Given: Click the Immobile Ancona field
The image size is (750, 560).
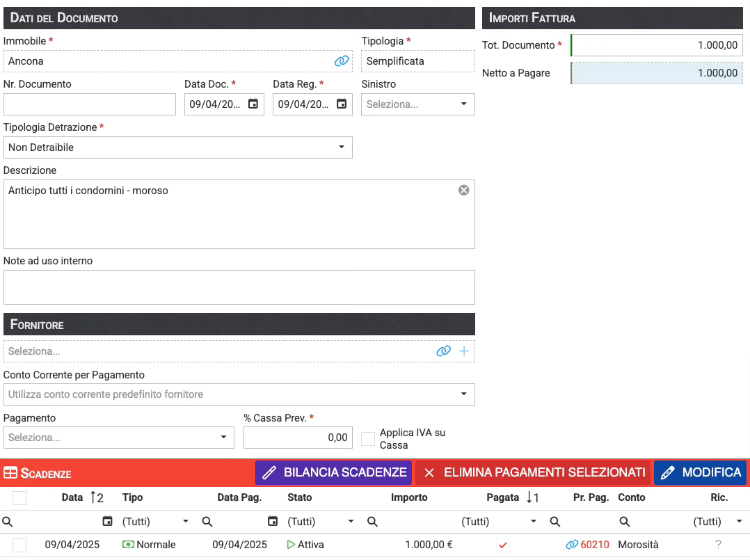Looking at the screenshot, I should pyautogui.click(x=178, y=61).
